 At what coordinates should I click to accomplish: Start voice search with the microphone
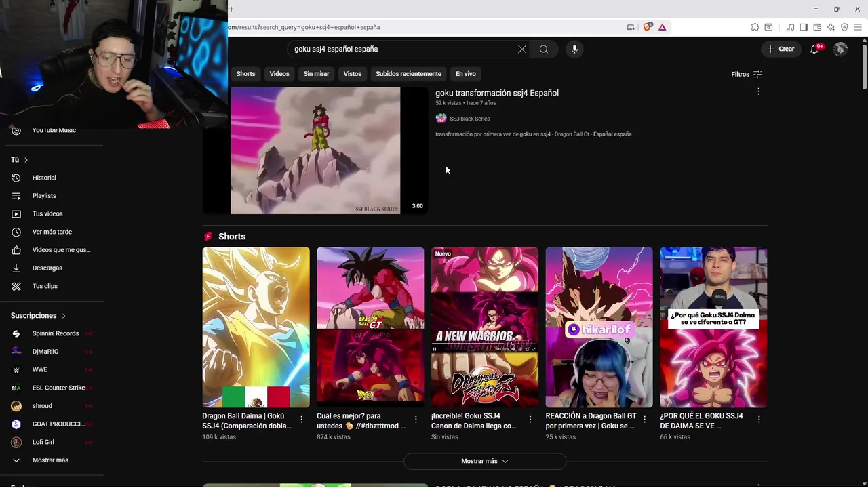tap(574, 49)
